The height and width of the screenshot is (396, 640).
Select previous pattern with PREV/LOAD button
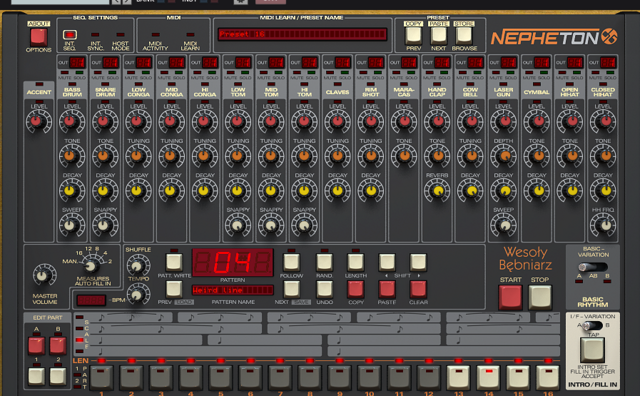click(174, 289)
